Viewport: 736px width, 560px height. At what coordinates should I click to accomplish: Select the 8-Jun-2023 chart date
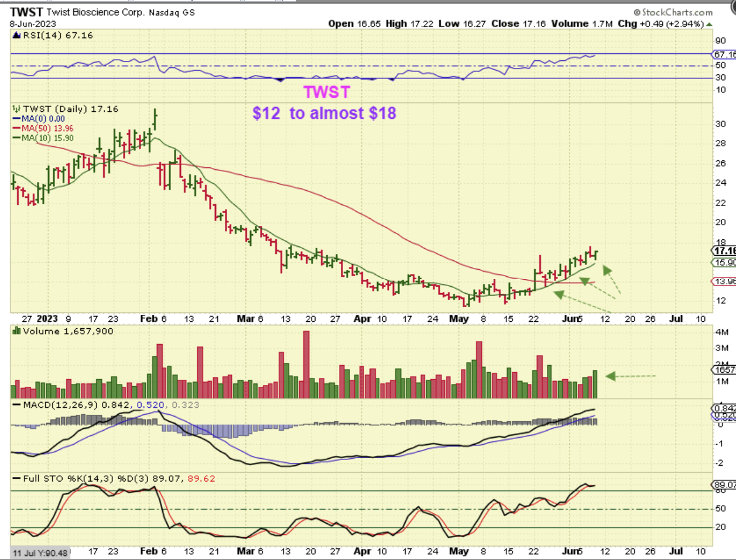coord(33,24)
